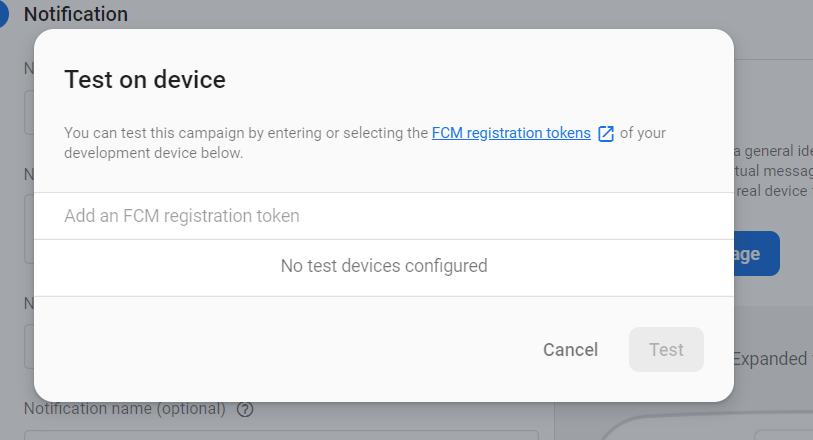The width and height of the screenshot is (813, 440).
Task: Focus the Add an FCM registration token field
Action: pyautogui.click(x=384, y=216)
